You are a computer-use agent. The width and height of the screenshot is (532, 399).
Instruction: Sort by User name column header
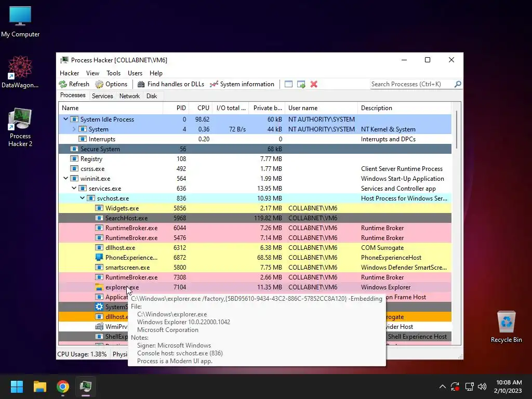click(x=321, y=108)
